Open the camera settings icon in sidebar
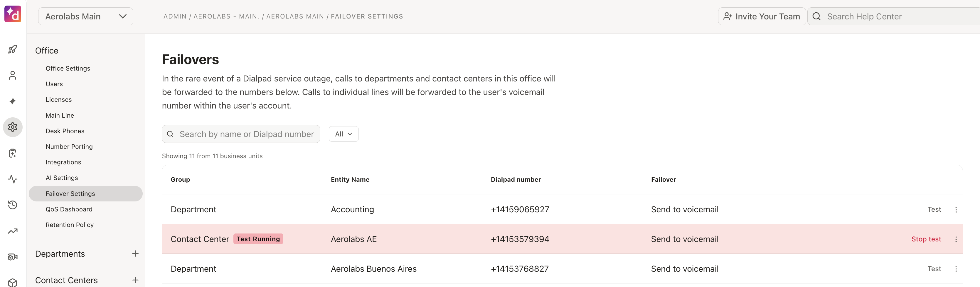 pos(13,257)
